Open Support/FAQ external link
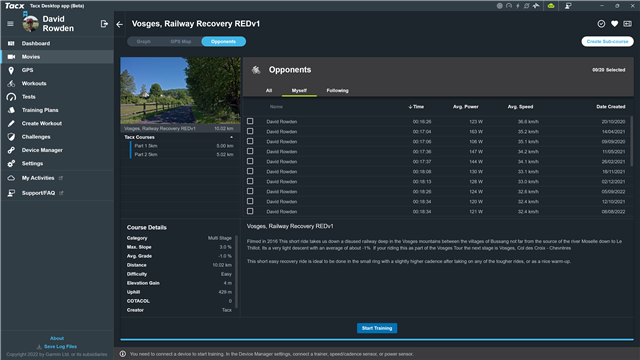 pos(61,193)
